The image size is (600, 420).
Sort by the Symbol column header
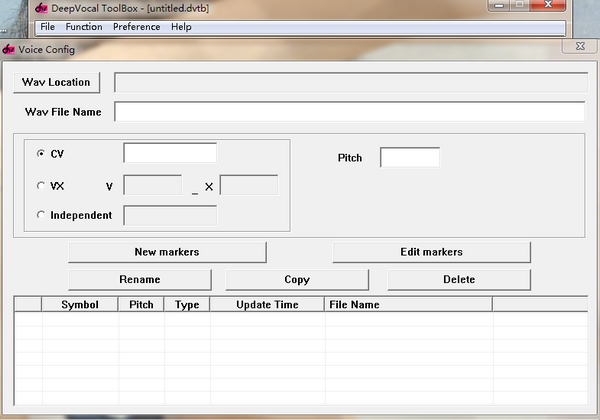pyautogui.click(x=80, y=305)
